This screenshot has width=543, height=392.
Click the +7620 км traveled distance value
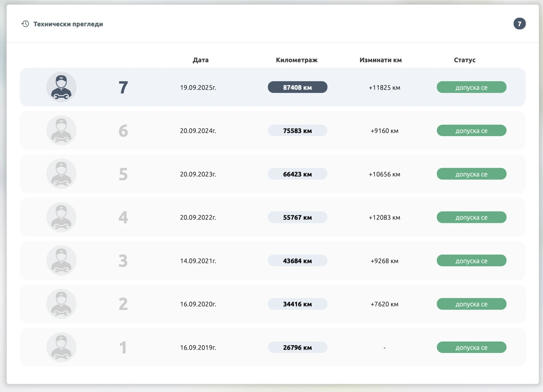(x=384, y=304)
